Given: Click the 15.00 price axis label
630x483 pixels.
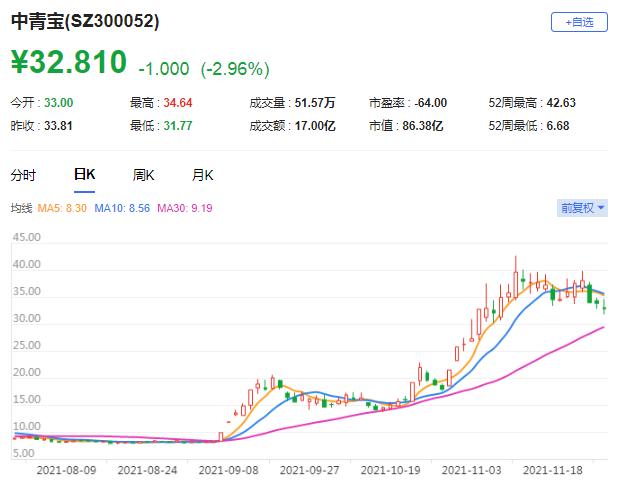Looking at the screenshot, I should 27,399.
